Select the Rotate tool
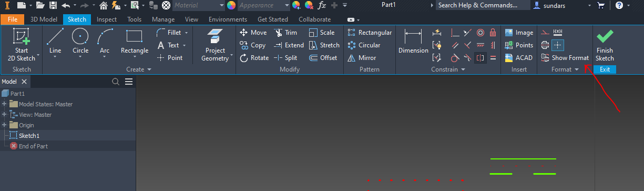This screenshot has width=644, height=191. tap(254, 58)
